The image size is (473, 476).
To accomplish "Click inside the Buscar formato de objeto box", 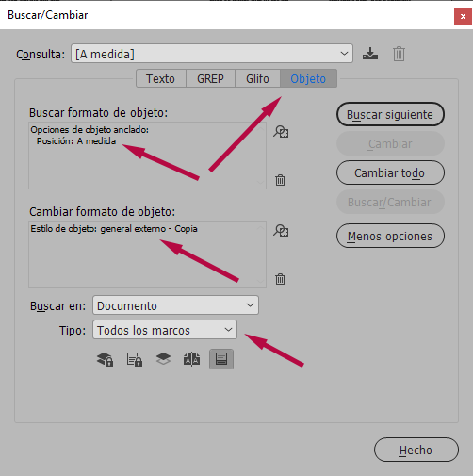I will (147, 156).
